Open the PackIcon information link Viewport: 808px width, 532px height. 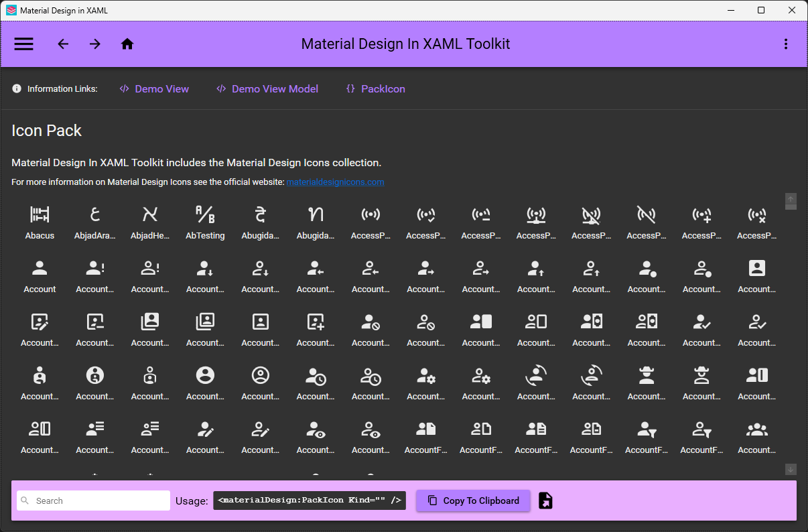point(375,88)
